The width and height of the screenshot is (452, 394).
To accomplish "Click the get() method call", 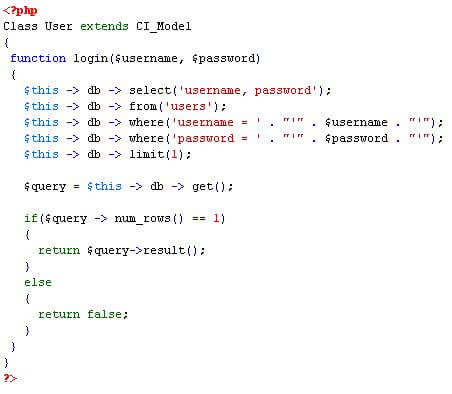I will (209, 186).
